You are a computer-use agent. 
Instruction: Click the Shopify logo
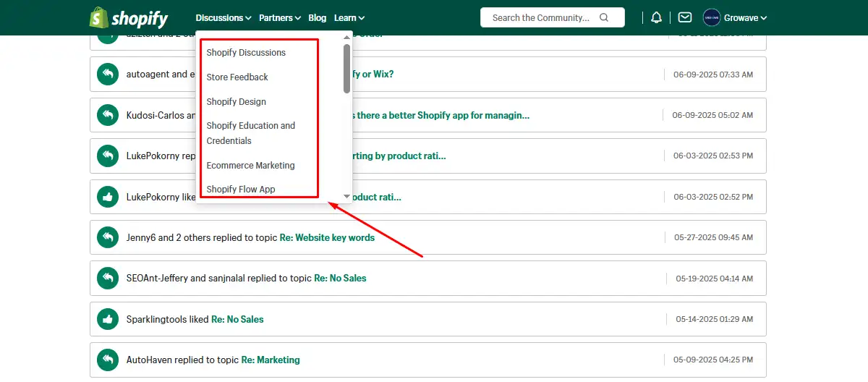pyautogui.click(x=129, y=17)
